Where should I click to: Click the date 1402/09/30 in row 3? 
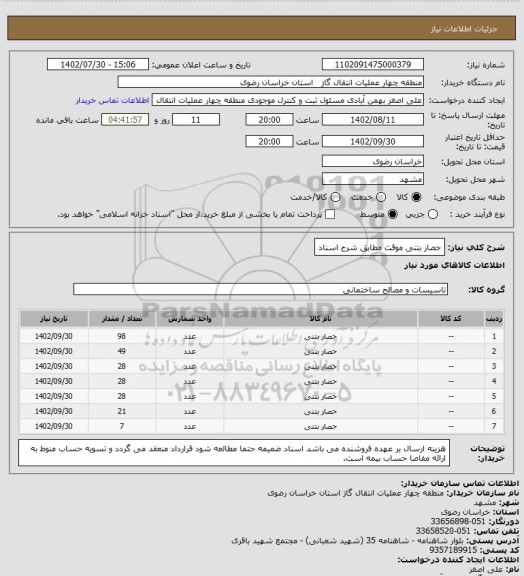[x=54, y=366]
